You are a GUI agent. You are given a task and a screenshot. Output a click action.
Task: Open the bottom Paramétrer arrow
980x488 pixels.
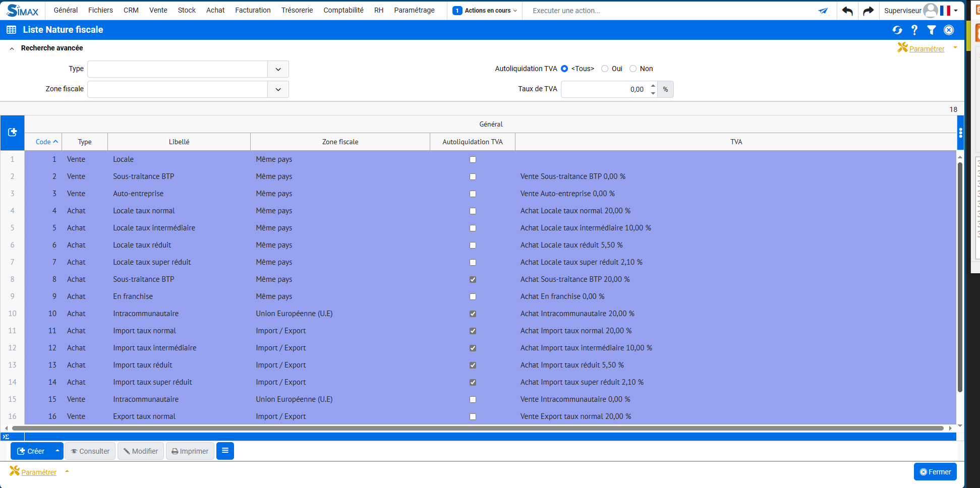[x=67, y=471]
